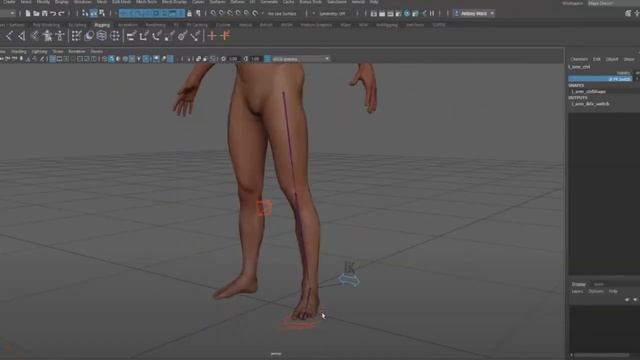Click the exposure value field in panel toolbar
The width and height of the screenshot is (640, 360).
point(233,59)
